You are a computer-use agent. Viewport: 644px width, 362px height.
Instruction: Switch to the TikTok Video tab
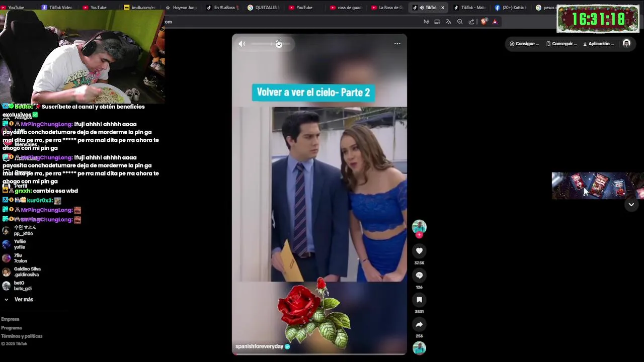(57, 8)
